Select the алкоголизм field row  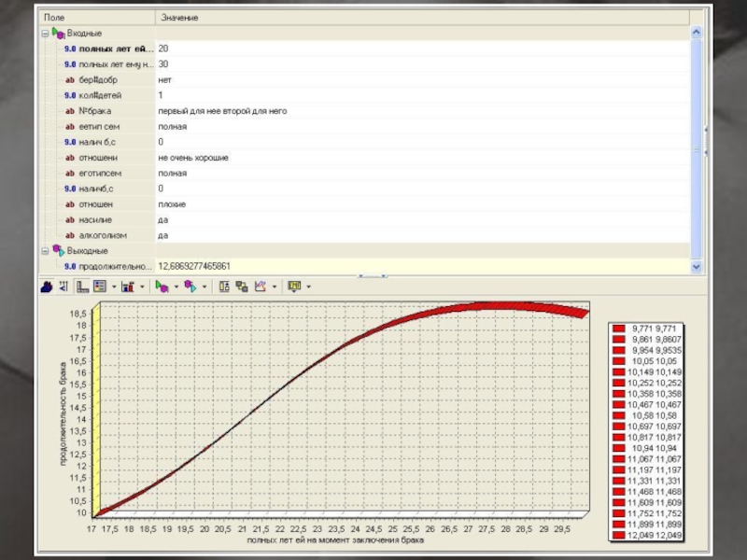click(x=102, y=235)
